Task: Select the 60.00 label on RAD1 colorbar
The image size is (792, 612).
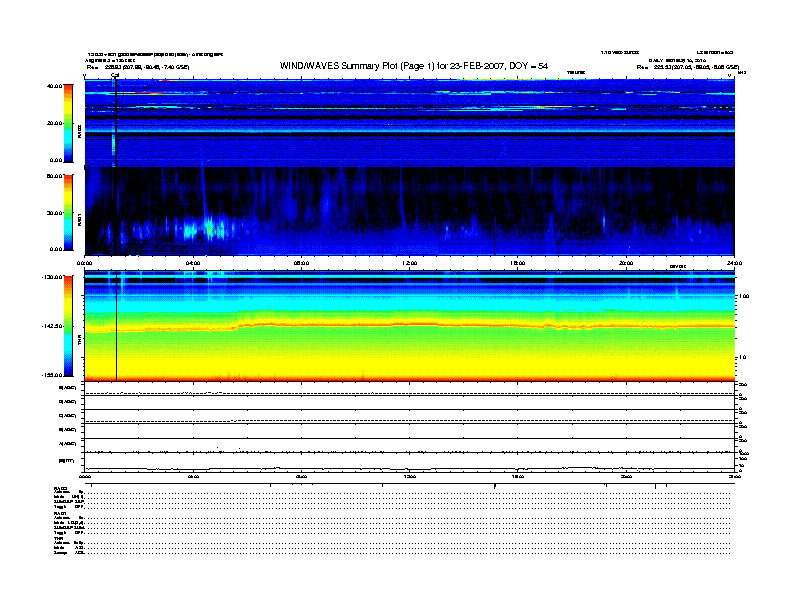Action: (x=54, y=176)
